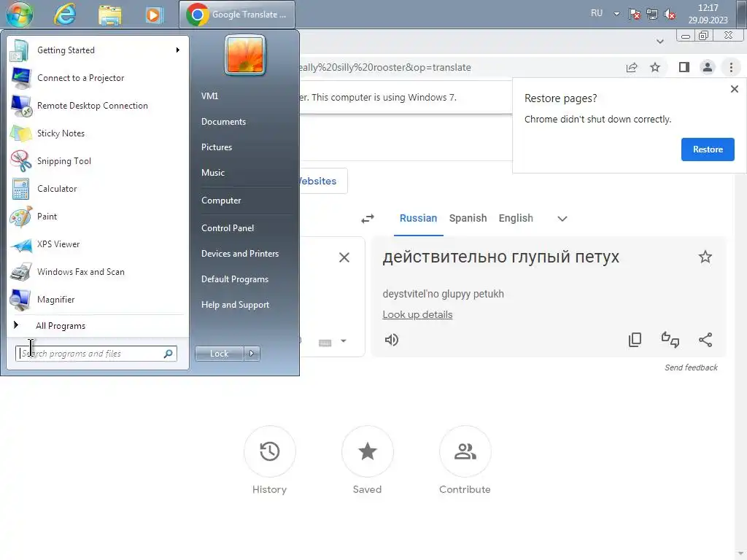Viewport: 747px width, 560px height.
Task: Open Default Programs
Action: click(234, 279)
